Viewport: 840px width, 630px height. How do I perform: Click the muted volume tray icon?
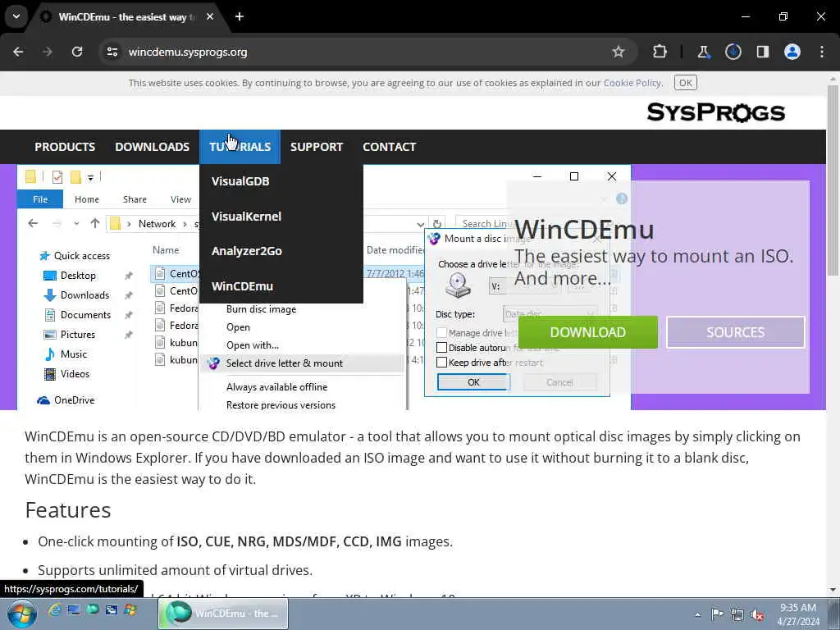click(x=757, y=615)
